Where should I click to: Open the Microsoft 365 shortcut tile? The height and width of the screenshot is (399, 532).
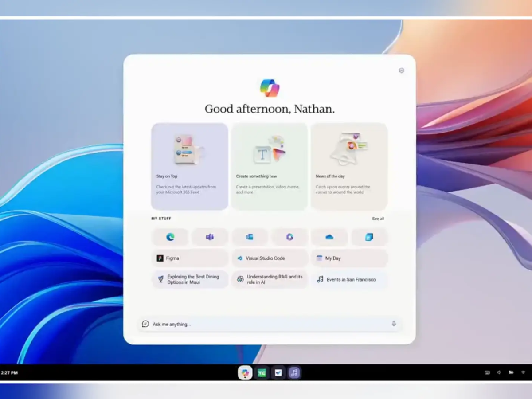289,237
